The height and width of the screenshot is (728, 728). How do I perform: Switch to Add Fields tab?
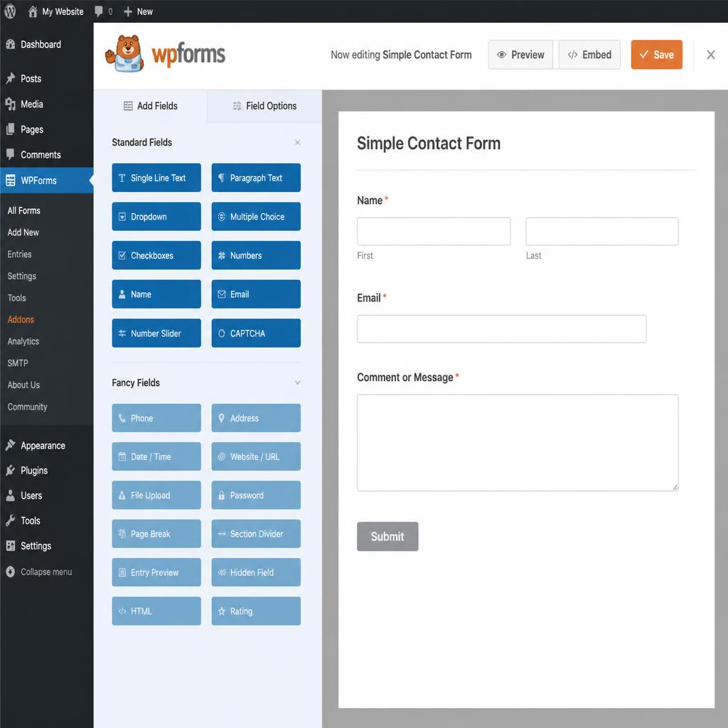151,106
